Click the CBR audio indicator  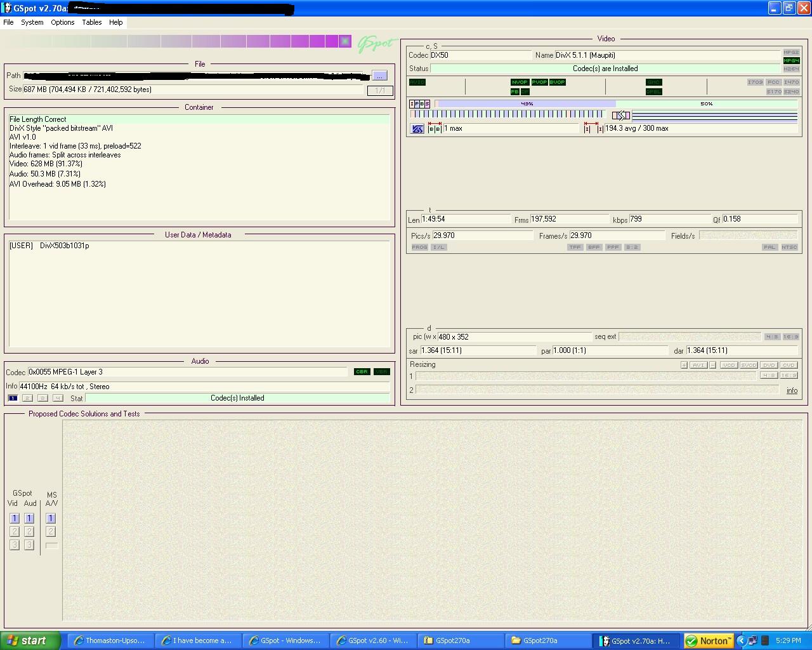(x=362, y=372)
